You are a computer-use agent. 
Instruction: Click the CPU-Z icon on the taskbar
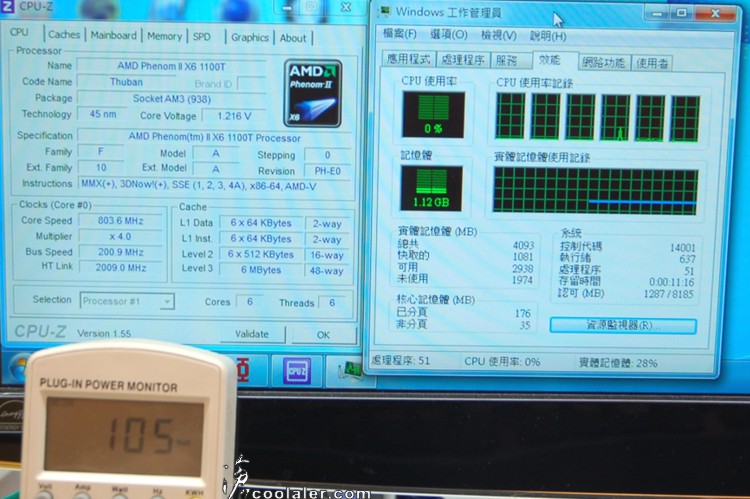click(297, 370)
